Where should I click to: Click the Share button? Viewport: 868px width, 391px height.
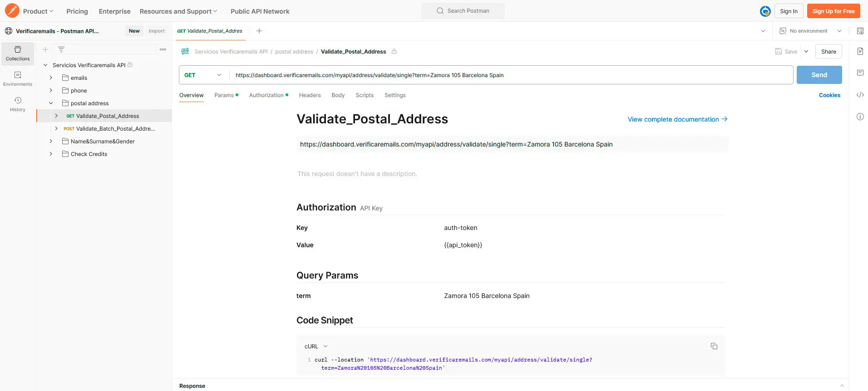[829, 52]
